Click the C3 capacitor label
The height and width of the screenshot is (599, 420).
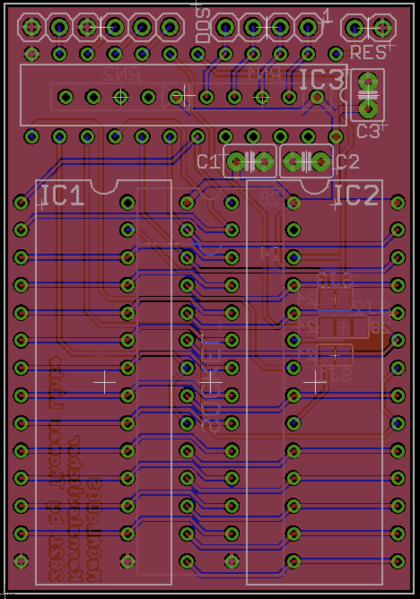tap(368, 131)
